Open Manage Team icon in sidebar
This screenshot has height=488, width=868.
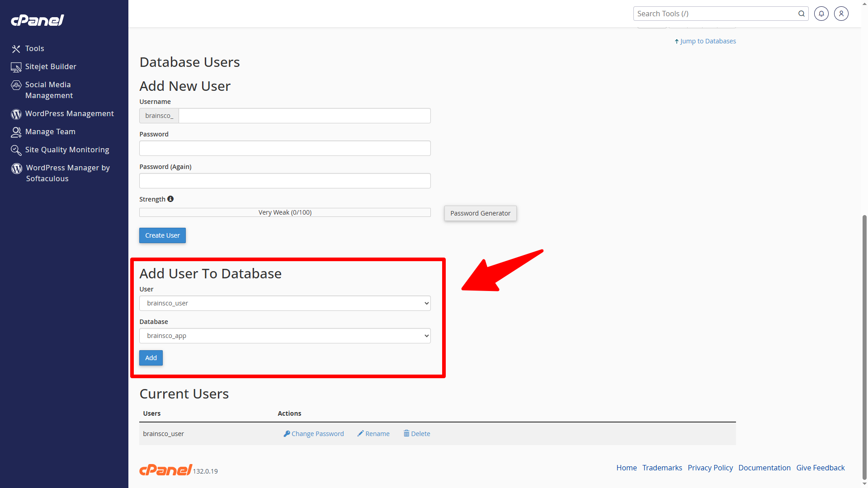tap(16, 132)
